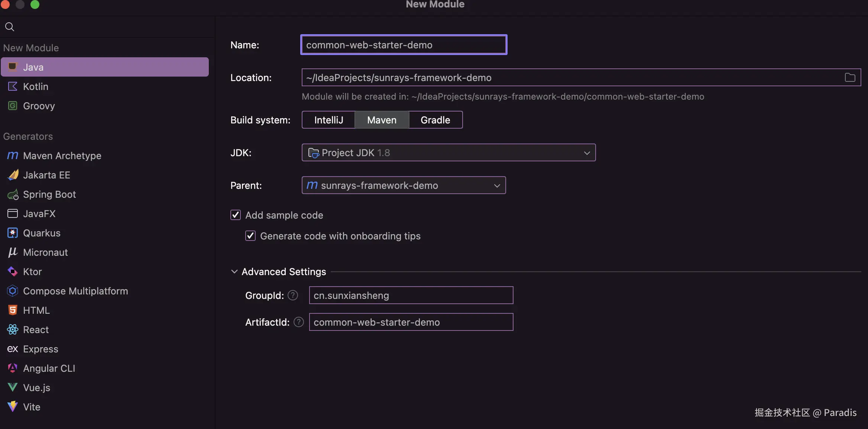Select the Maven Archetype generator icon
The height and width of the screenshot is (429, 868).
(13, 155)
